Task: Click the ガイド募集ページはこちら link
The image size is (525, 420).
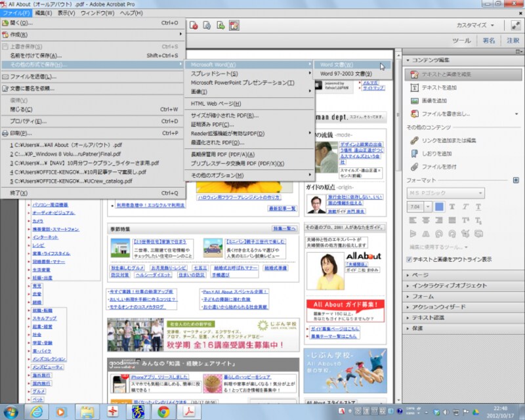Action: (x=335, y=329)
